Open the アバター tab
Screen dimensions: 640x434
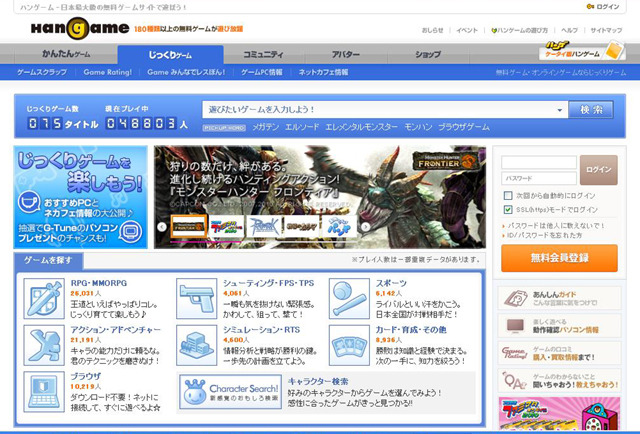pyautogui.click(x=346, y=54)
